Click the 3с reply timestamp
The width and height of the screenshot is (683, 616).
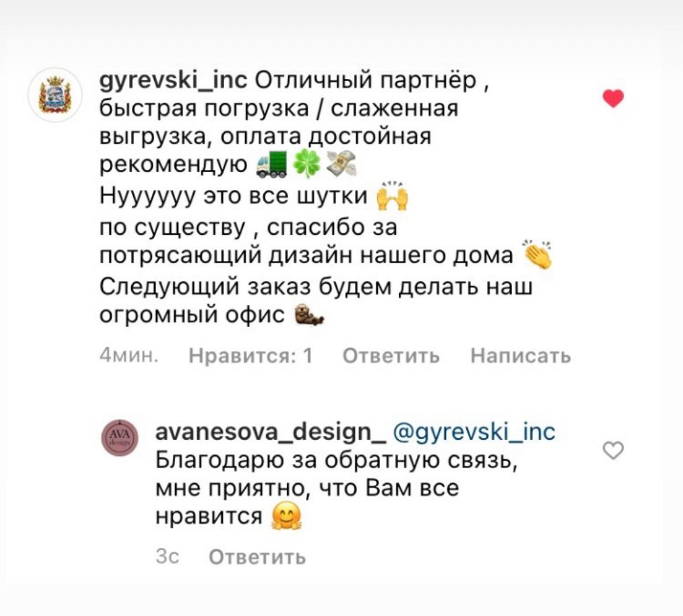(x=168, y=558)
